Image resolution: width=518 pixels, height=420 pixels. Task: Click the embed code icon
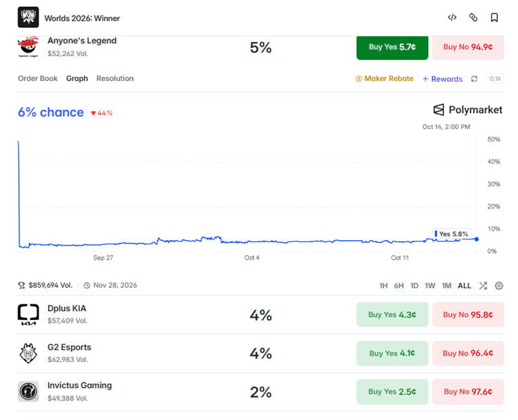(452, 18)
